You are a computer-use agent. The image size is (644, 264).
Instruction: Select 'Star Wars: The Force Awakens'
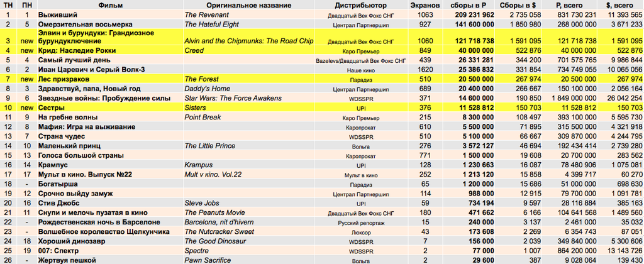[x=233, y=98]
